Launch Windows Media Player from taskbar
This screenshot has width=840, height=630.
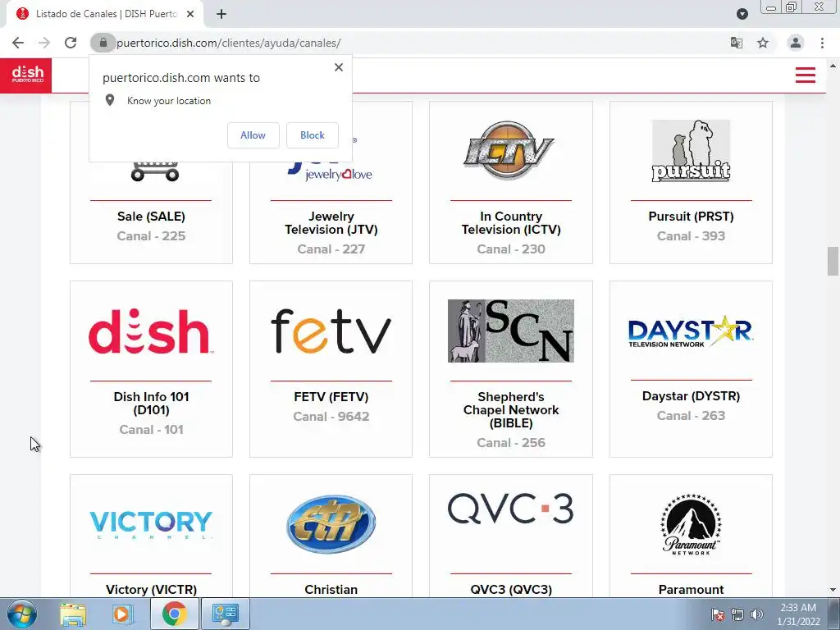pos(123,614)
